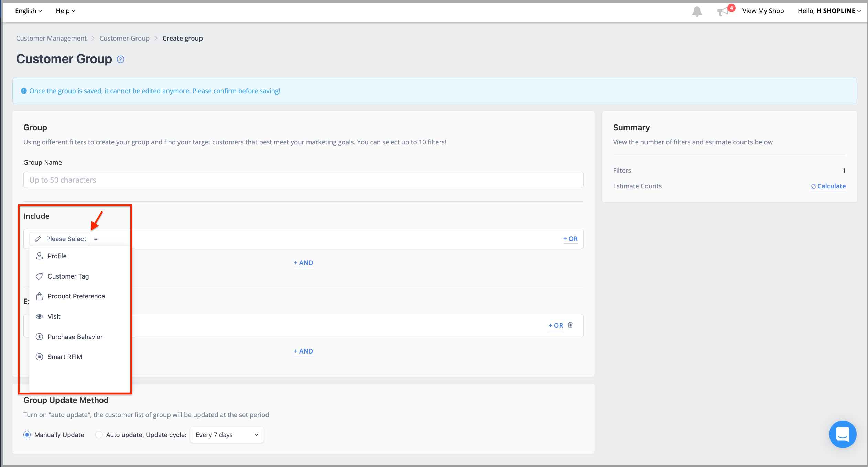Click the + OR link in Include row
Screen dimensions: 868x467
point(570,239)
